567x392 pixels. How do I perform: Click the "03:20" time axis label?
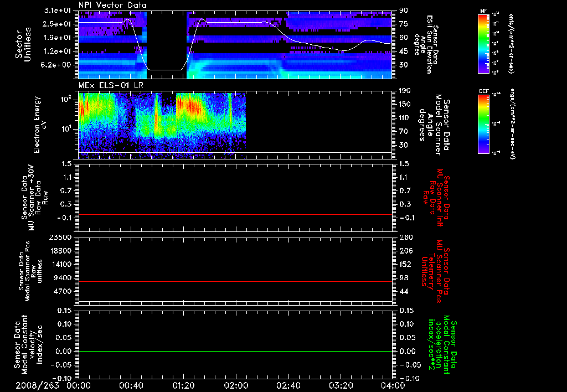(x=341, y=385)
